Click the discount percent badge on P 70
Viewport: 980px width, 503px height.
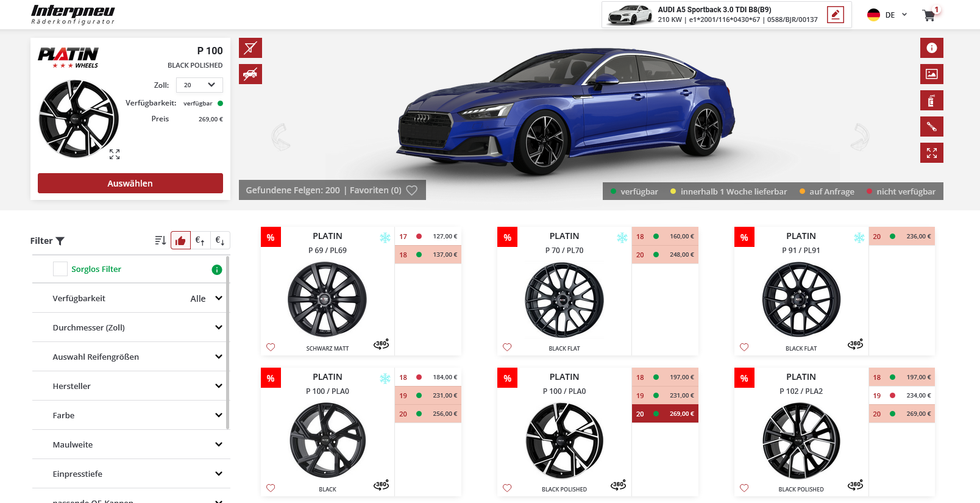pyautogui.click(x=508, y=237)
